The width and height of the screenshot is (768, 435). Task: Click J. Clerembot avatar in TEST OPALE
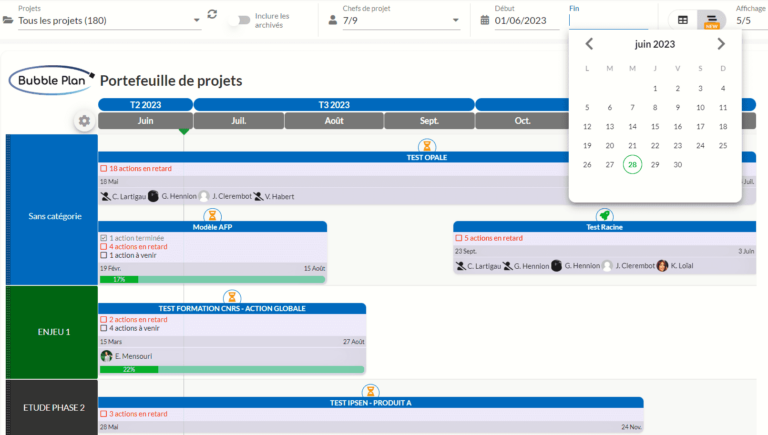(204, 196)
